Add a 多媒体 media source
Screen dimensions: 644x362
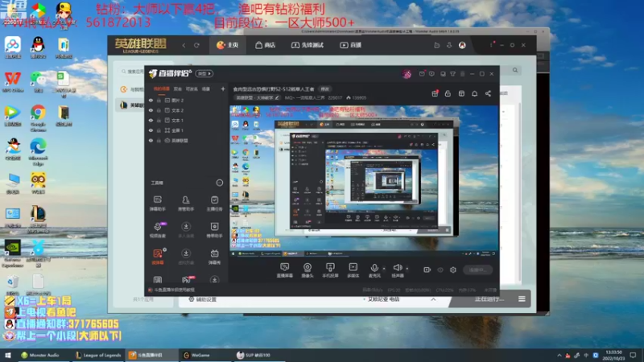pyautogui.click(x=353, y=270)
